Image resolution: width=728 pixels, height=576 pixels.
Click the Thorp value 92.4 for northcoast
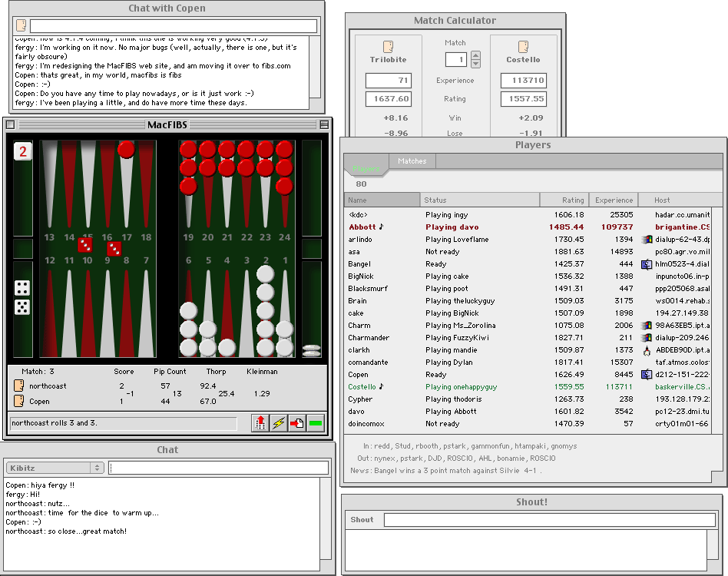pos(208,386)
